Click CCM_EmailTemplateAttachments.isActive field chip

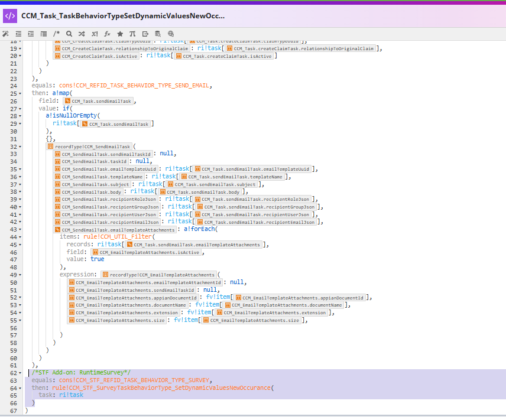pyautogui.click(x=146, y=252)
